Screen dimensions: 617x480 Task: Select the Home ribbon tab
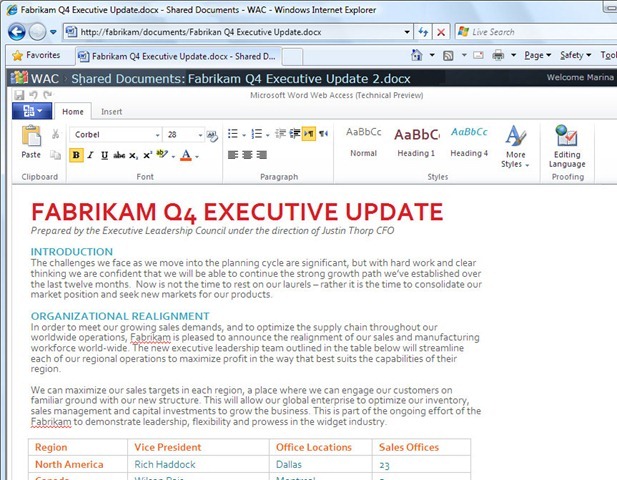pos(73,112)
